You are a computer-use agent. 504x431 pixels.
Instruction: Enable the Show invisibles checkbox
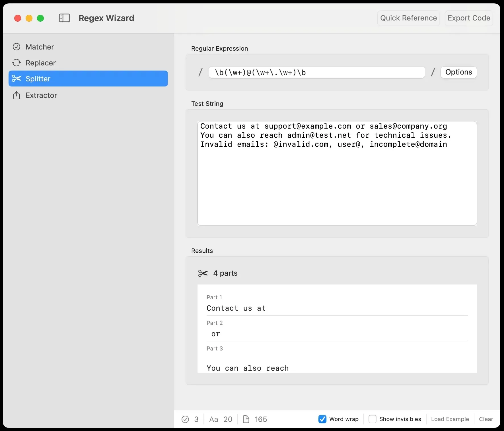(x=373, y=419)
